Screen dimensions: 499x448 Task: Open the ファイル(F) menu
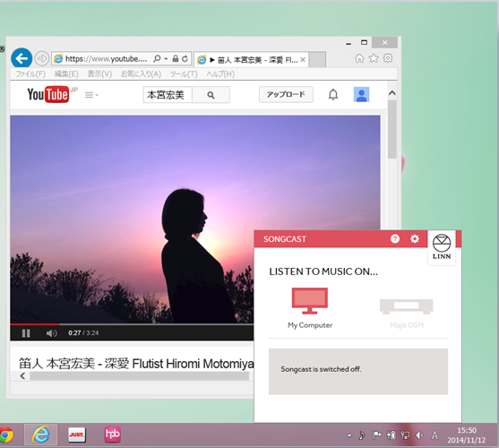30,74
